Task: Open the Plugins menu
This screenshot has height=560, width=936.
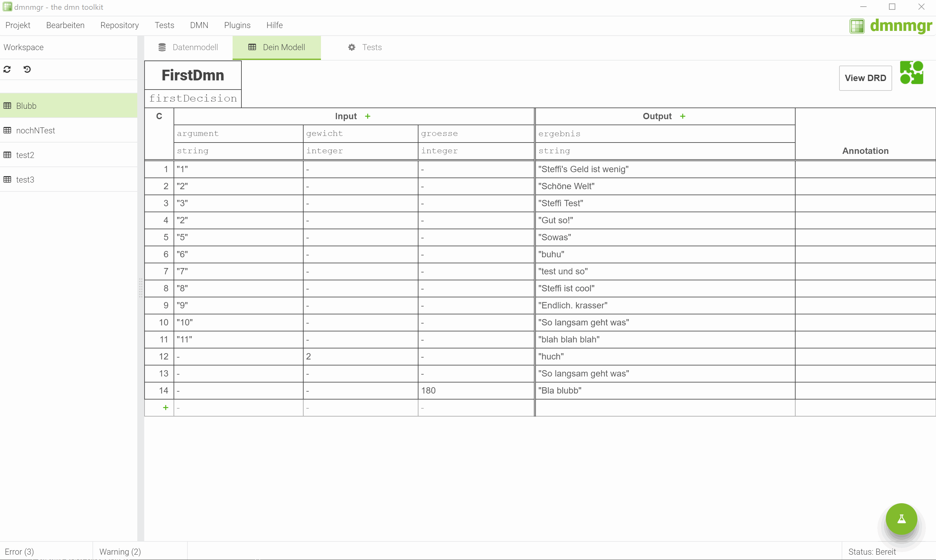Action: click(x=237, y=25)
